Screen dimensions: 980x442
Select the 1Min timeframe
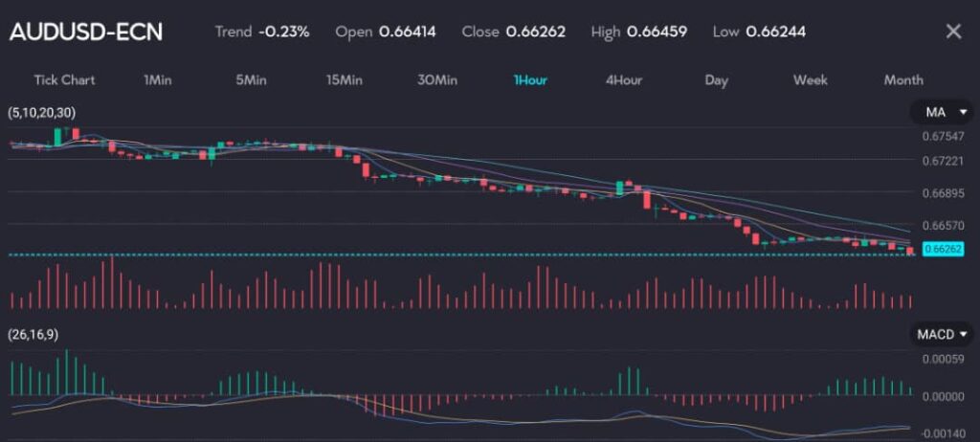(157, 80)
